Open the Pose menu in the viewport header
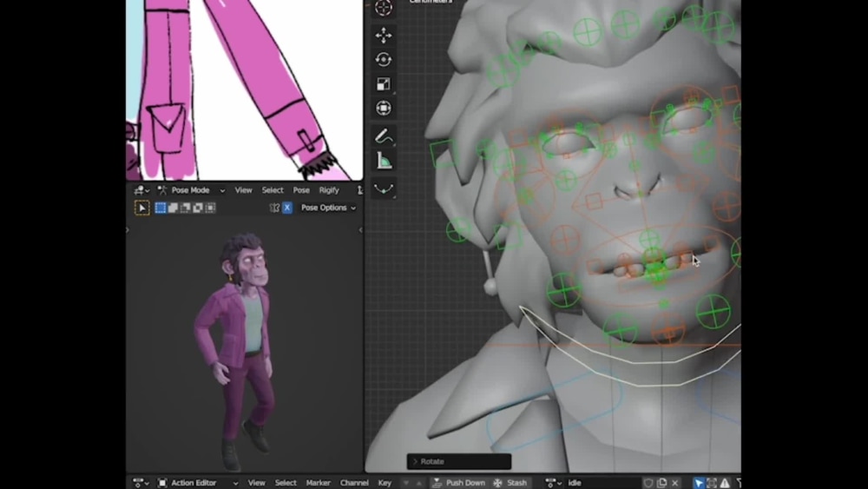Image resolution: width=868 pixels, height=489 pixels. [x=301, y=190]
